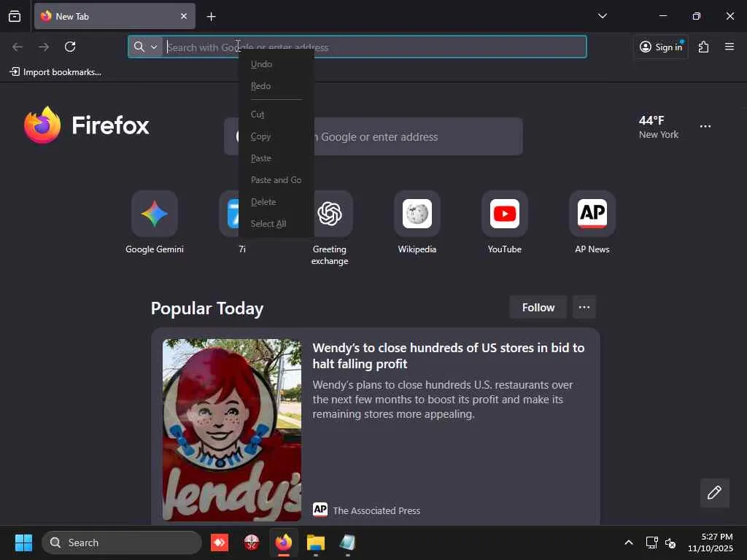Click Import bookmarks link
Viewport: 747px width, 560px height.
[55, 72]
